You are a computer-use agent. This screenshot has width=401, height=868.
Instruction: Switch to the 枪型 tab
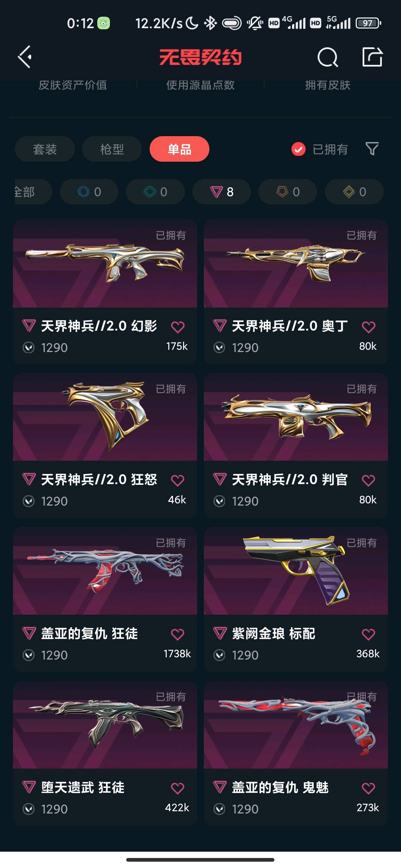coord(112,149)
